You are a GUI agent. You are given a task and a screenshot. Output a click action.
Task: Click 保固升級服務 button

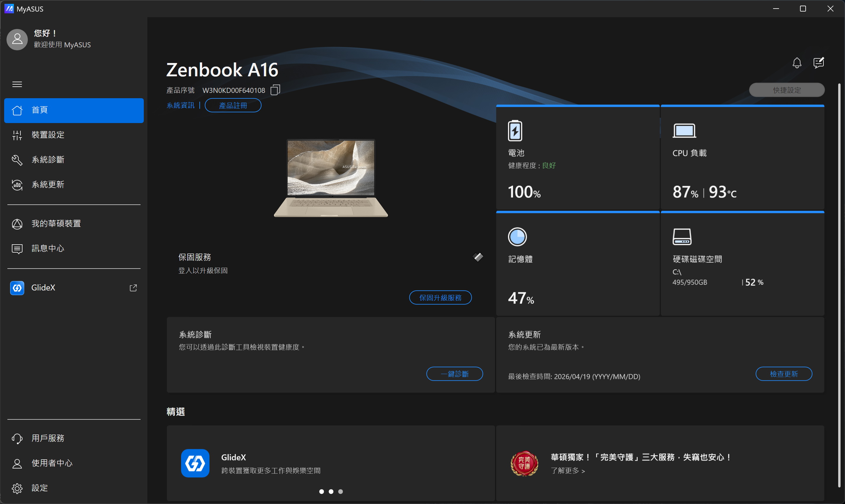coord(440,298)
